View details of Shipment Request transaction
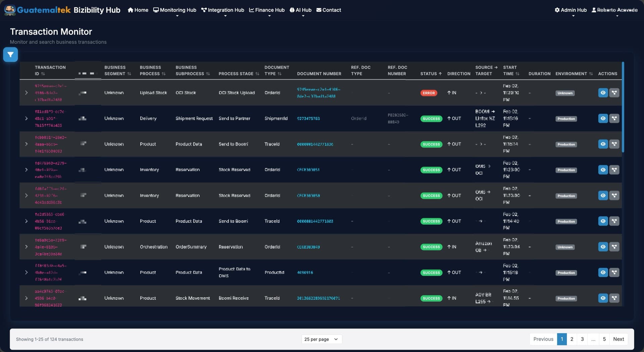Screen dimensions: 644x352 603,118
